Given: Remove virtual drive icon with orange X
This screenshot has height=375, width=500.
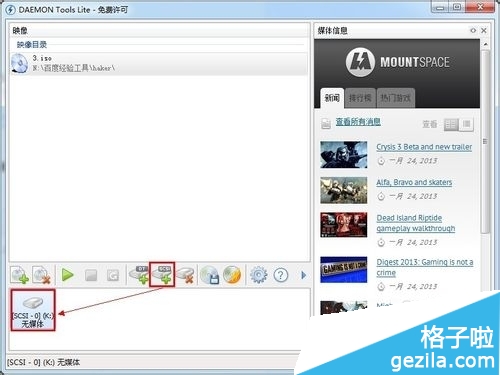Looking at the screenshot, I should pyautogui.click(x=185, y=275).
